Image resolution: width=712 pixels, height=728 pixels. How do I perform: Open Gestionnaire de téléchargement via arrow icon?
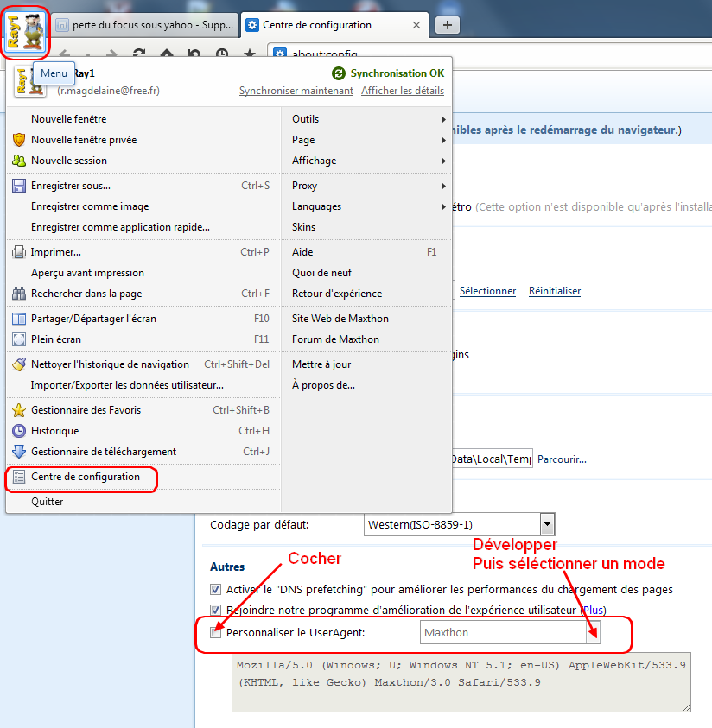tap(19, 452)
